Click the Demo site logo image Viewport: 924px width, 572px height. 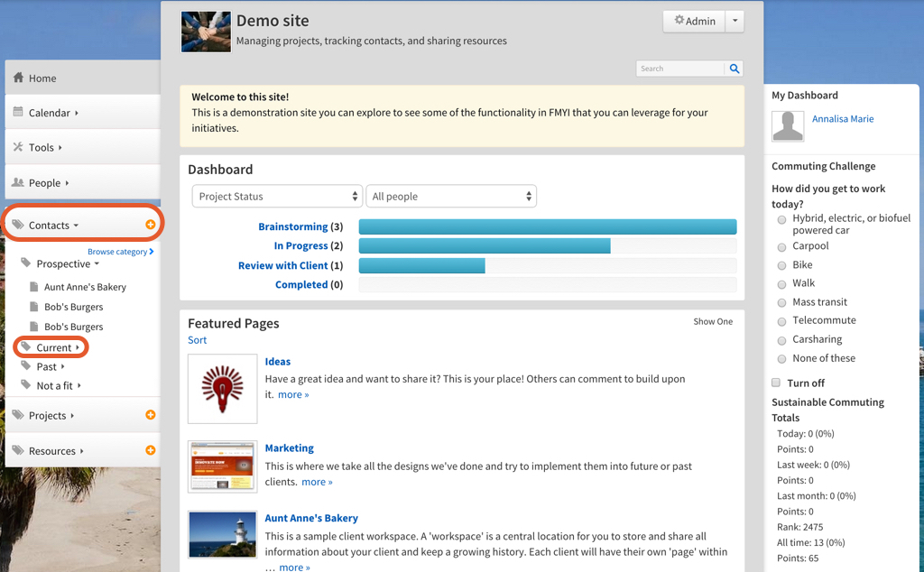(x=206, y=32)
